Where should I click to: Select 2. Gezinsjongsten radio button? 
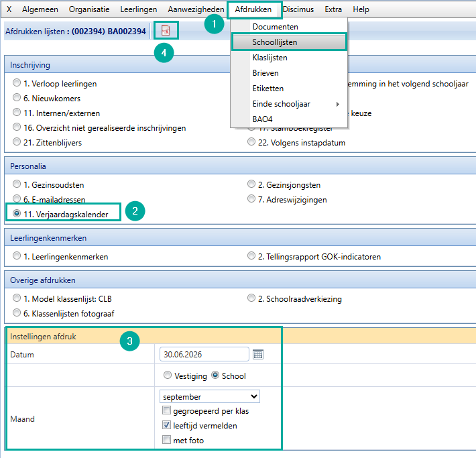tap(251, 184)
